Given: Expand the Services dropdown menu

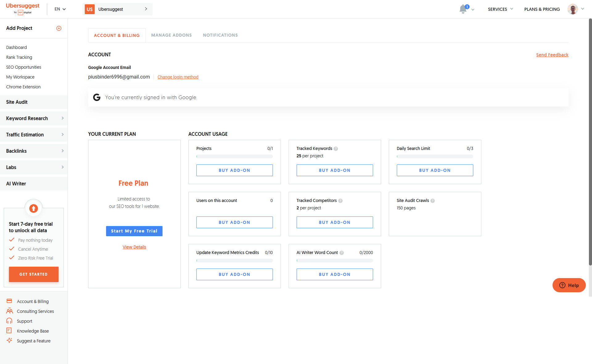Looking at the screenshot, I should pyautogui.click(x=500, y=9).
